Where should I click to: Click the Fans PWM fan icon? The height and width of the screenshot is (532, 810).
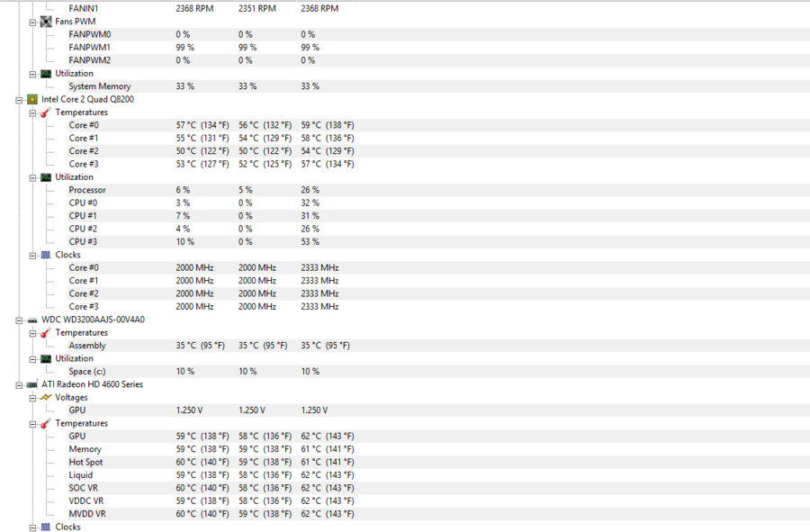(46, 22)
